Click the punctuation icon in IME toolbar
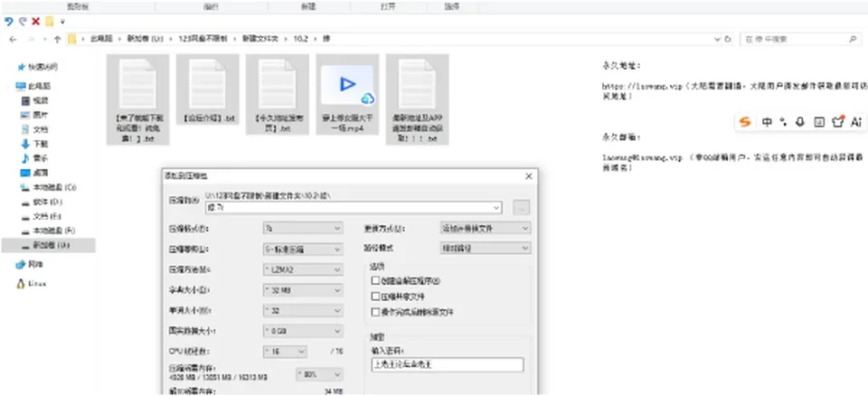This screenshot has height=396, width=868. coord(783,122)
